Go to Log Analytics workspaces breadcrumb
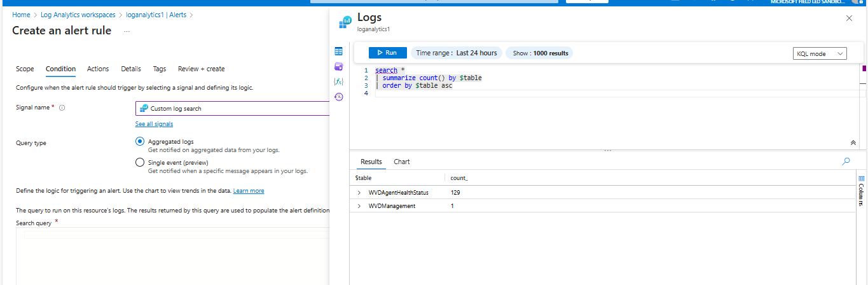Image resolution: width=868 pixels, height=285 pixels. pos(78,14)
